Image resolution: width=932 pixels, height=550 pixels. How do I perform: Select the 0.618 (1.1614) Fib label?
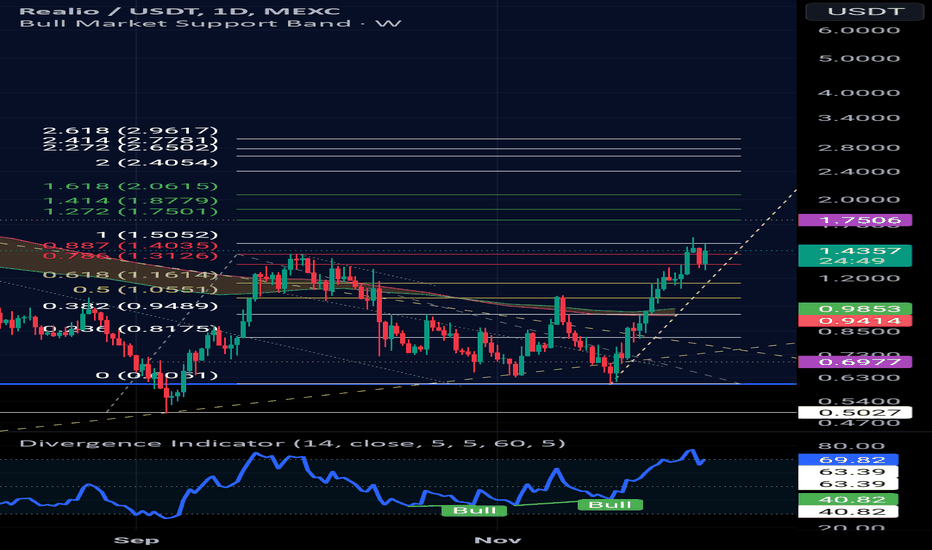130,275
